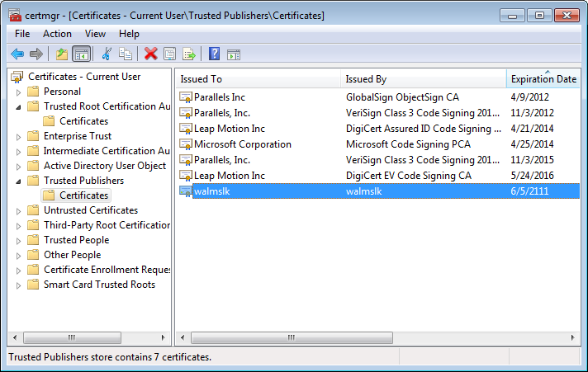Open the Action menu
The width and height of the screenshot is (588, 372).
coord(57,34)
